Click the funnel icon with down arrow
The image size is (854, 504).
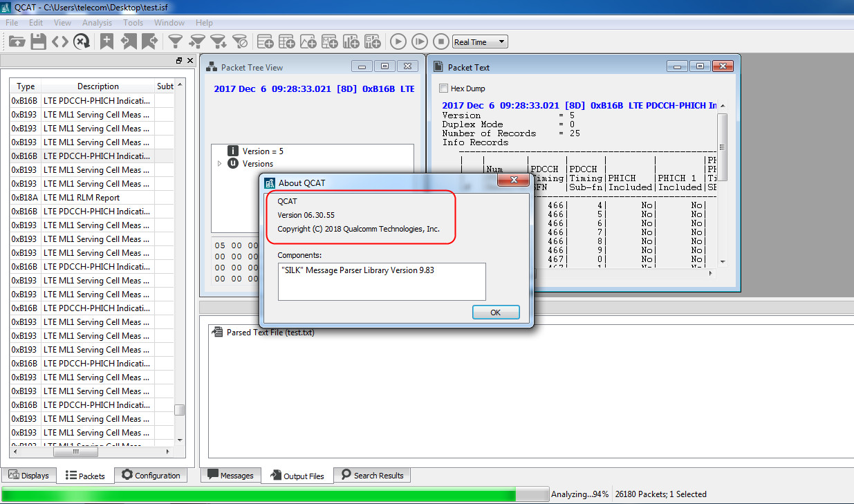219,41
